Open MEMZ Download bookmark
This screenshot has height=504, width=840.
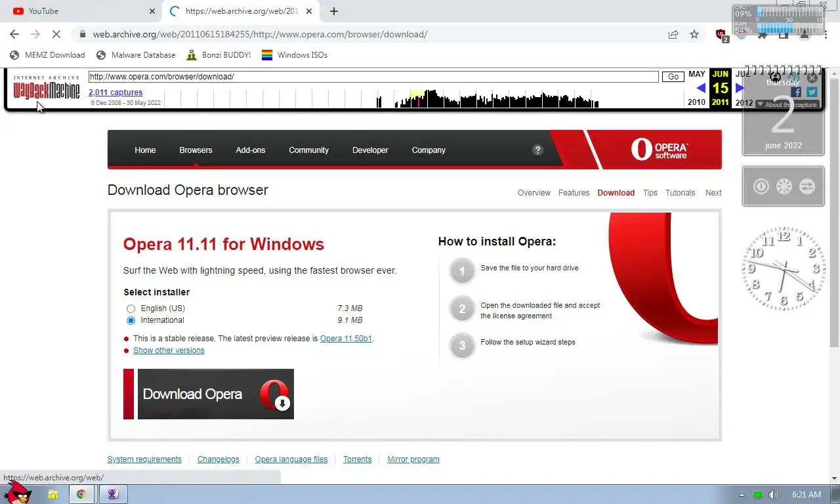(x=47, y=55)
